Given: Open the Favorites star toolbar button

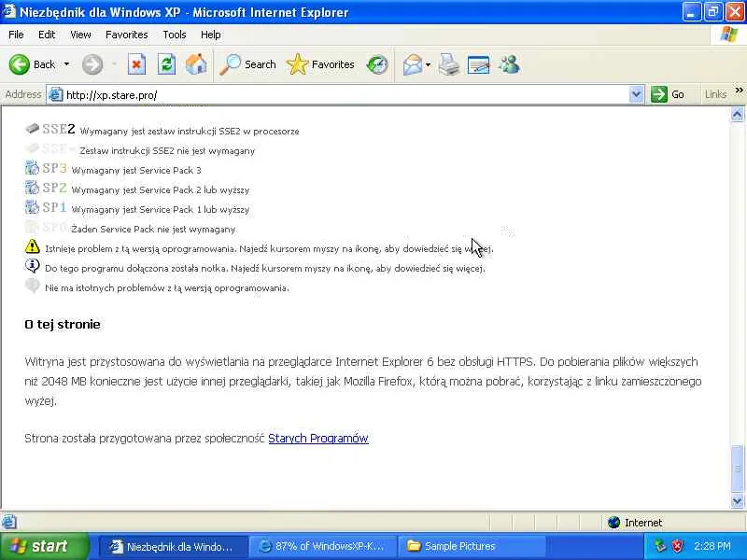Looking at the screenshot, I should pyautogui.click(x=320, y=64).
